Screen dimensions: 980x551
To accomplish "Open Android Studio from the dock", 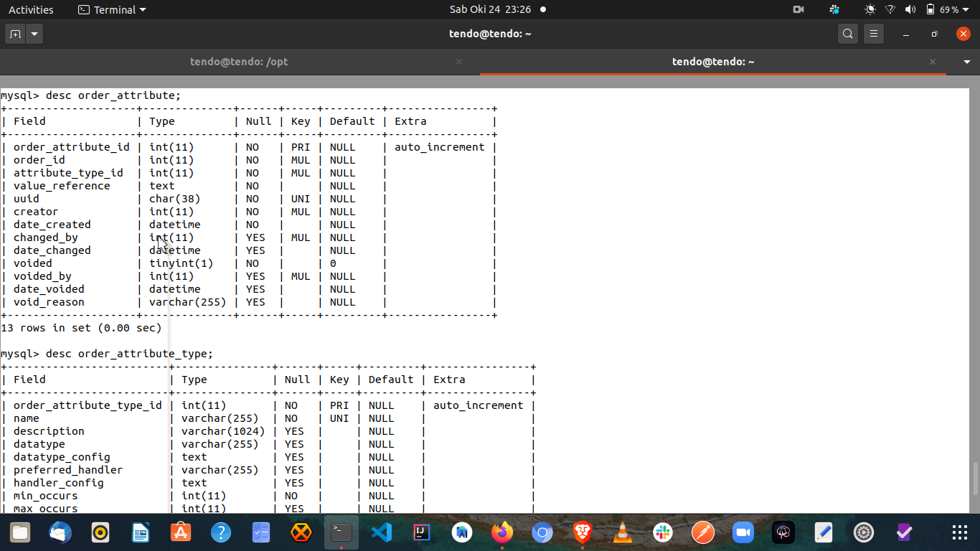I will point(462,532).
